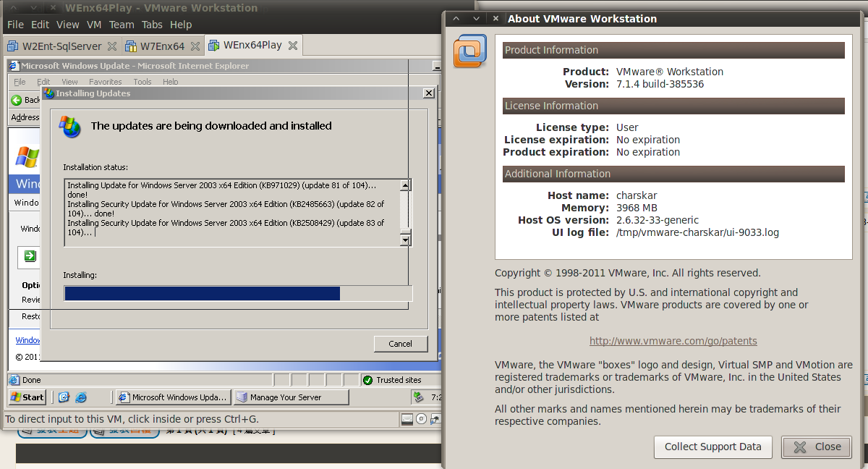Cancel the update installation
The width and height of the screenshot is (868, 469).
[401, 344]
